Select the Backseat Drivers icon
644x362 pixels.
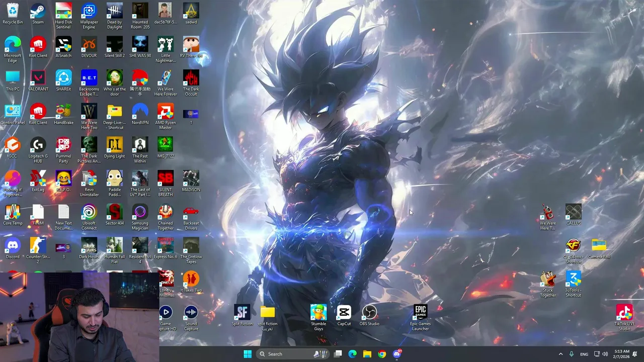click(x=191, y=217)
